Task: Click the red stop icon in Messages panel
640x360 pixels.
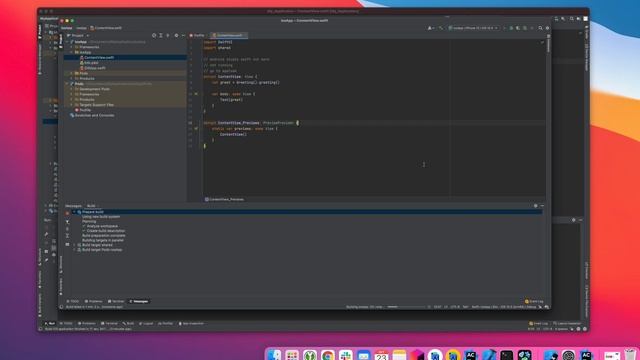Action: click(67, 213)
